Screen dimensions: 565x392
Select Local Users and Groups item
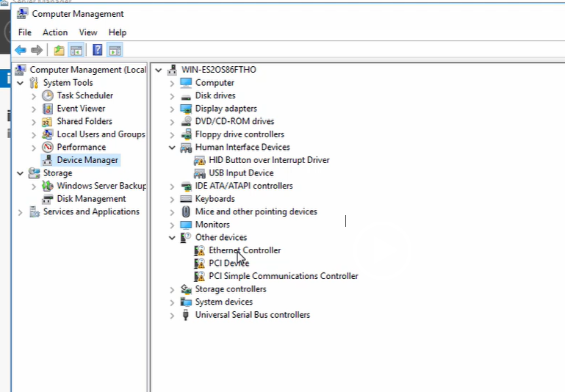101,134
